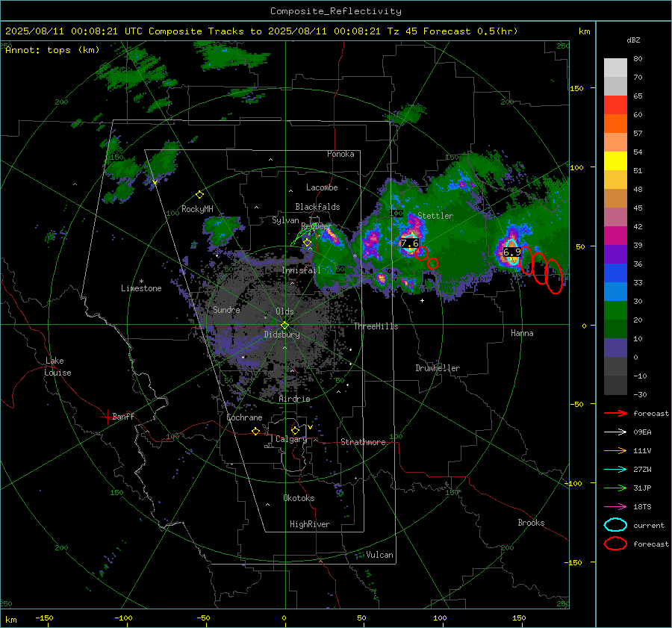Click the Ponoka town label
Image resolution: width=672 pixels, height=628 pixels.
tap(340, 154)
